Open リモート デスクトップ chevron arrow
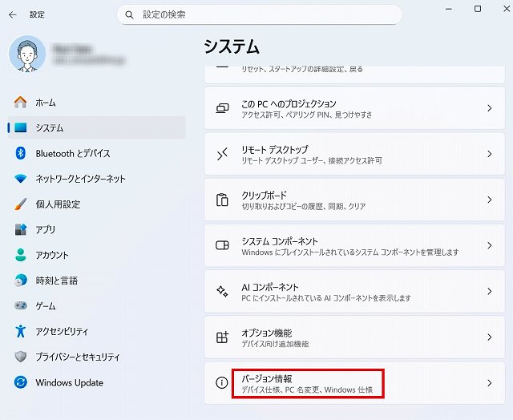Viewport: 513px width, 420px height. click(489, 155)
